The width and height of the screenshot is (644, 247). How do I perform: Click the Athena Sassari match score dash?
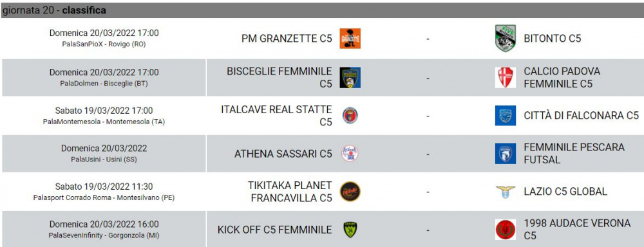(x=428, y=154)
